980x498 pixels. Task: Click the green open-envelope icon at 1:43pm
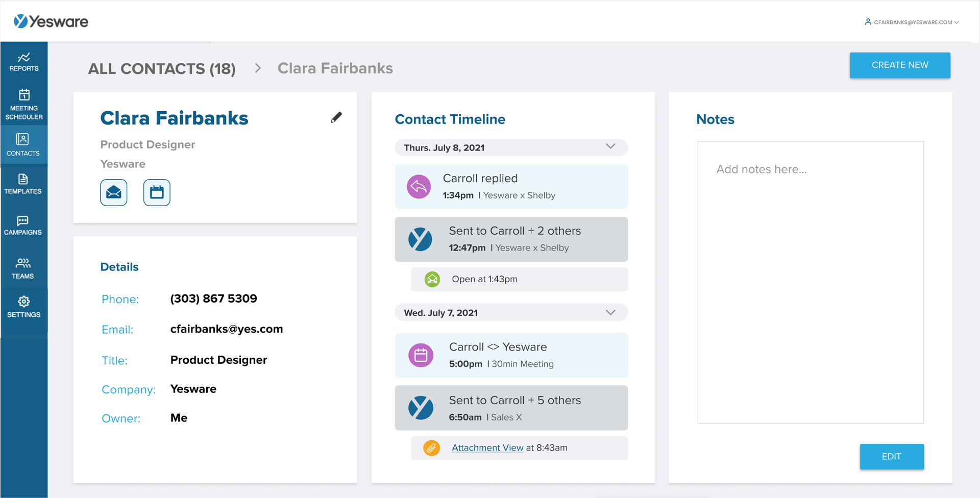tap(432, 279)
